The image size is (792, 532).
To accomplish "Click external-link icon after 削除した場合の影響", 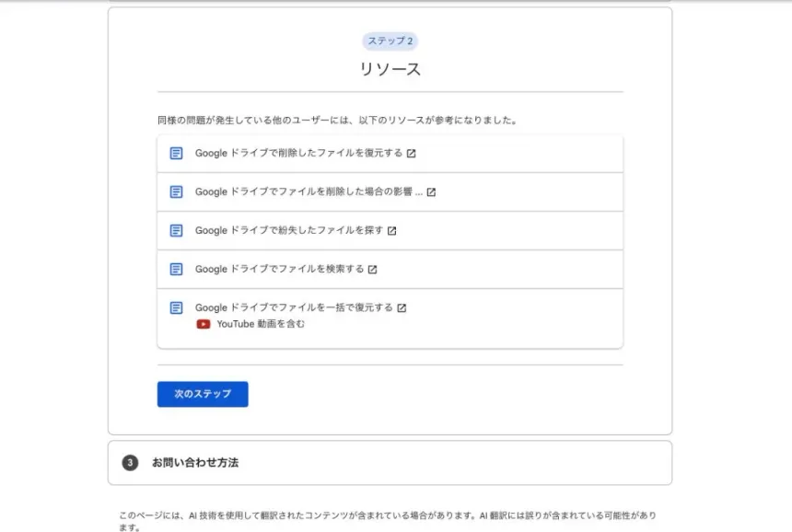I will pyautogui.click(x=431, y=192).
